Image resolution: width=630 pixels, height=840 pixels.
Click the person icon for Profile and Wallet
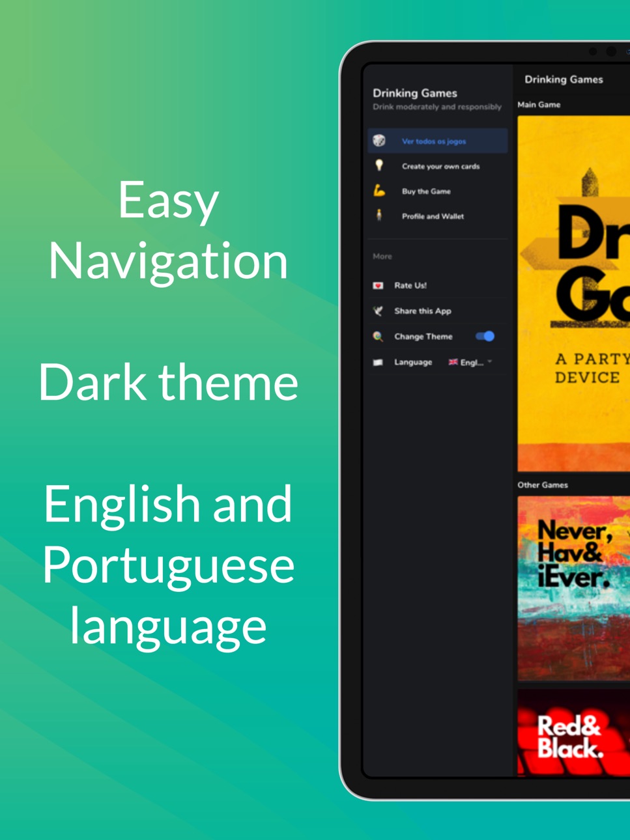tap(379, 215)
